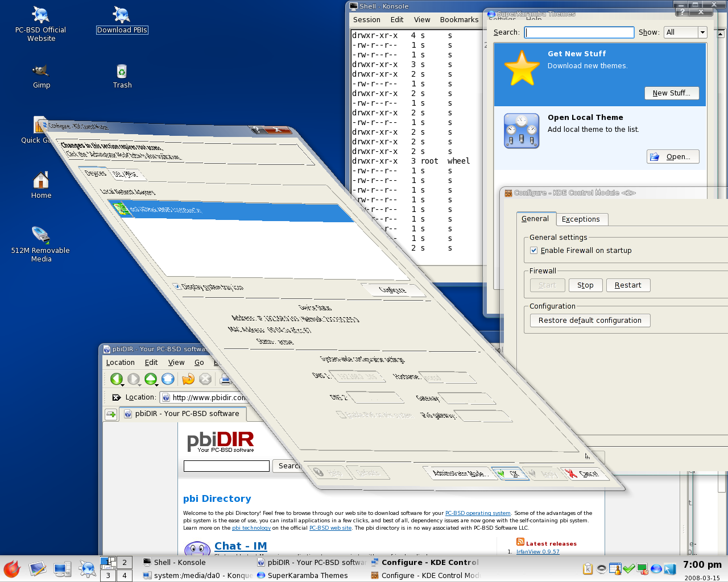Open the Download PBIs desktop icon

click(x=122, y=20)
